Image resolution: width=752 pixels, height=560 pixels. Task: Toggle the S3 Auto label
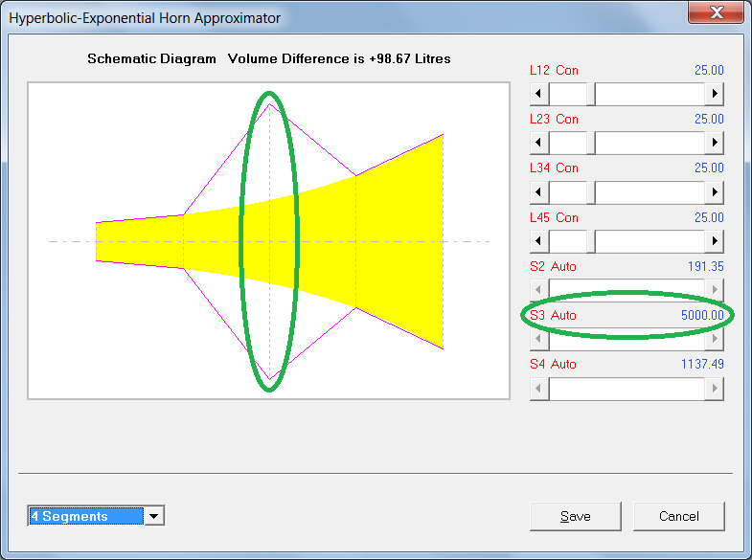coord(553,315)
